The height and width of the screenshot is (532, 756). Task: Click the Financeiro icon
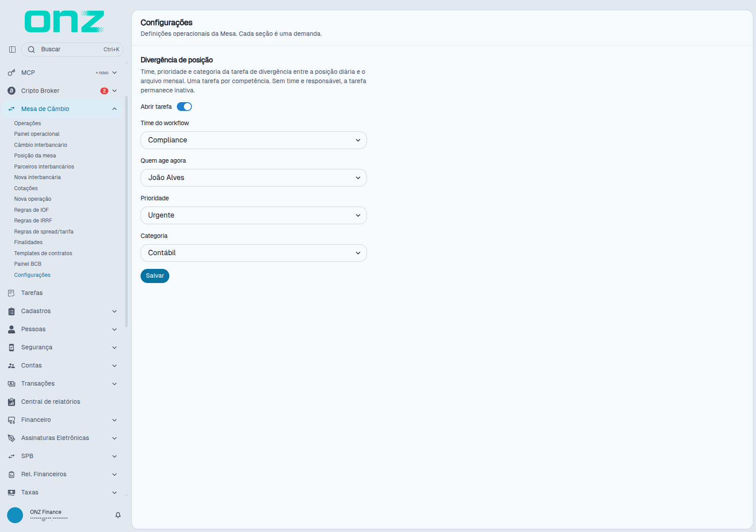[x=11, y=420]
